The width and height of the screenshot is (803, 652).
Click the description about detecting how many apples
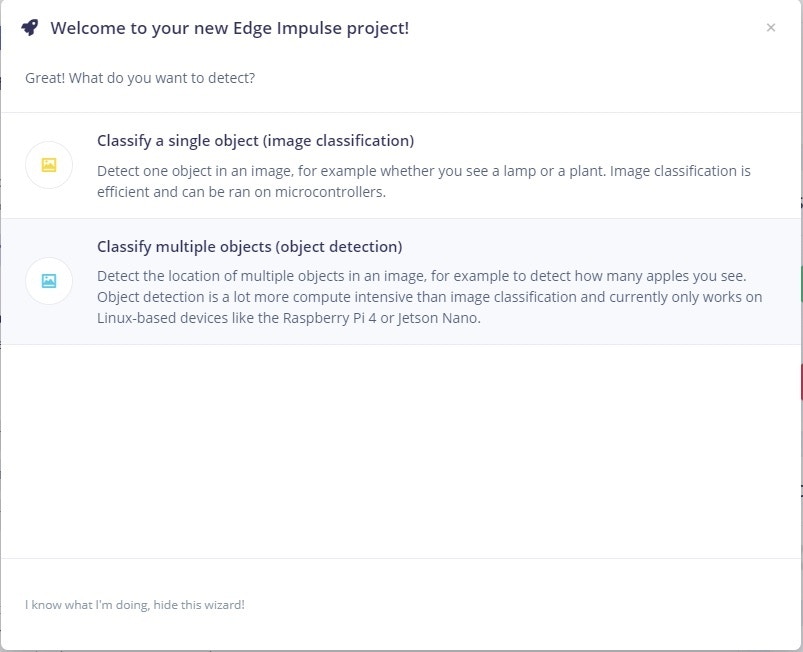pyautogui.click(x=421, y=276)
